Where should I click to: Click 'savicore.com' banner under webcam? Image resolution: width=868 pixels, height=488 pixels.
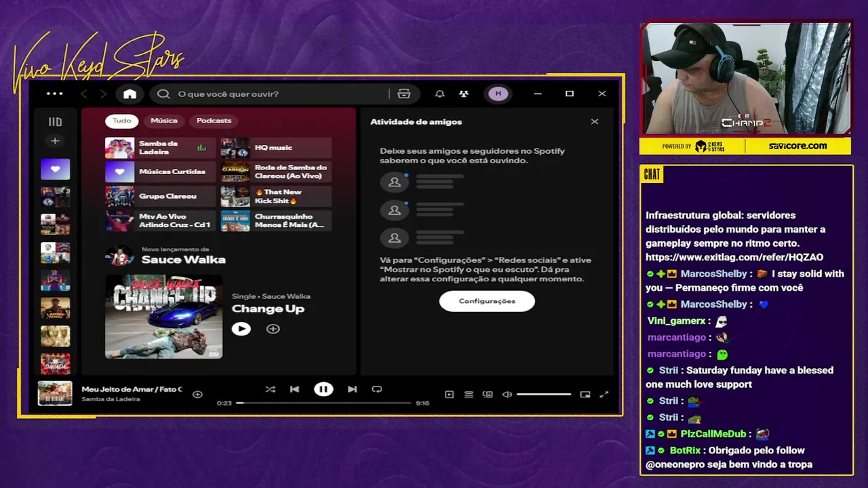pyautogui.click(x=797, y=146)
